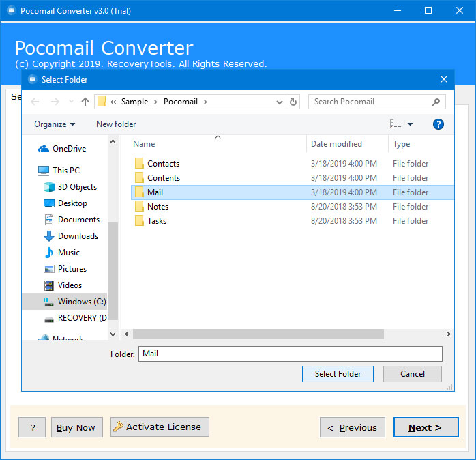Open the Organize menu

[55, 124]
